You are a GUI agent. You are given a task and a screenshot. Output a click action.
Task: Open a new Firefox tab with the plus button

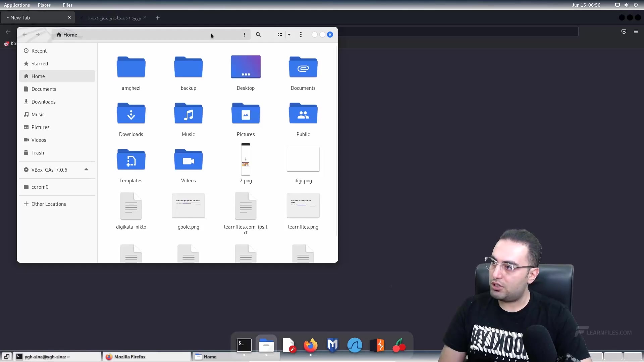point(157,18)
